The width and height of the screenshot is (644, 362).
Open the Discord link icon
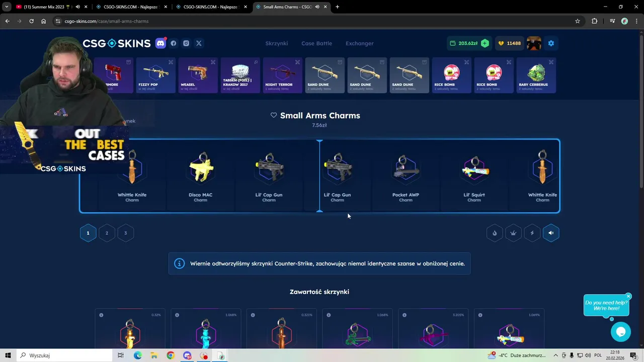pyautogui.click(x=160, y=43)
